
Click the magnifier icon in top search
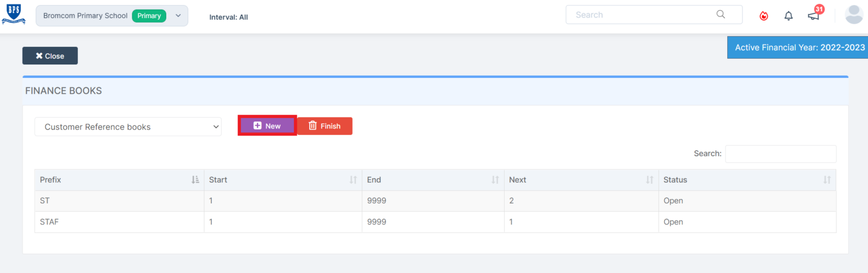721,15
